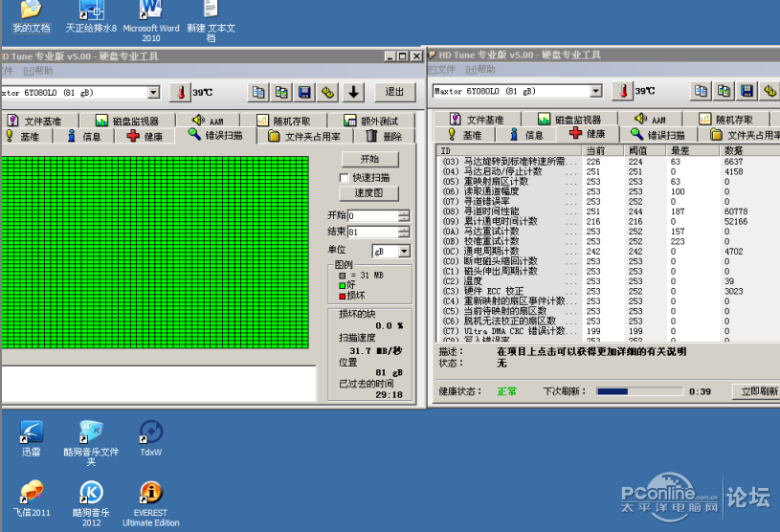Click 开始 button to start scan
This screenshot has width=780, height=532.
[369, 159]
